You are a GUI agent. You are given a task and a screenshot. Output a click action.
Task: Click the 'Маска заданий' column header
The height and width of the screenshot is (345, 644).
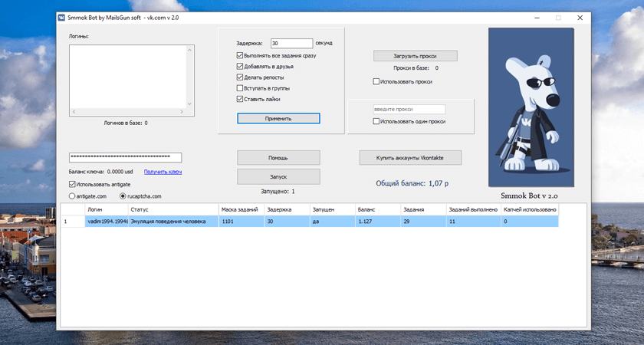[x=242, y=210]
